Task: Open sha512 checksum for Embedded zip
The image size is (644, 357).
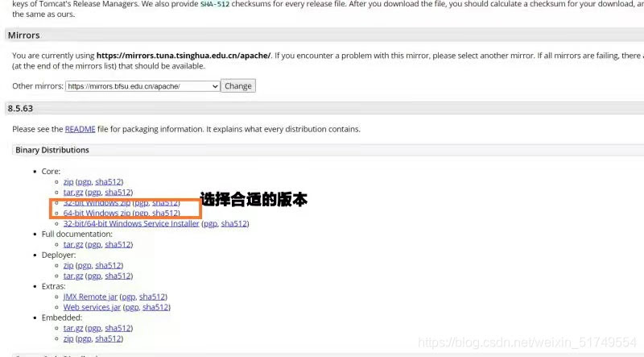Action: [x=109, y=338]
